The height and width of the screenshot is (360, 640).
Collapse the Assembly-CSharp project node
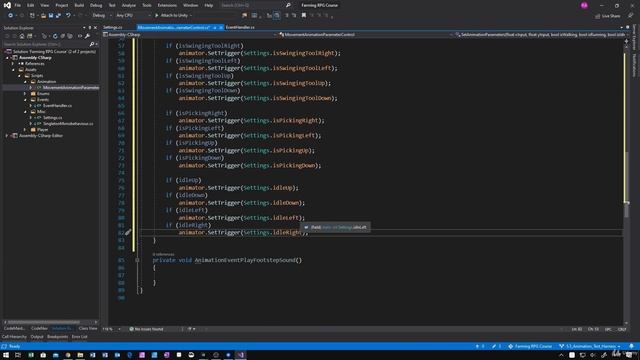pyautogui.click(x=7, y=58)
